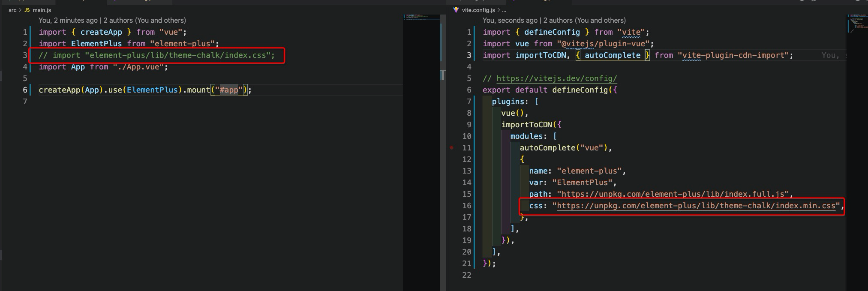Screen dimensions: 868x291
Task: Click the "@vitejs/plugin-vue" string
Action: tap(603, 44)
